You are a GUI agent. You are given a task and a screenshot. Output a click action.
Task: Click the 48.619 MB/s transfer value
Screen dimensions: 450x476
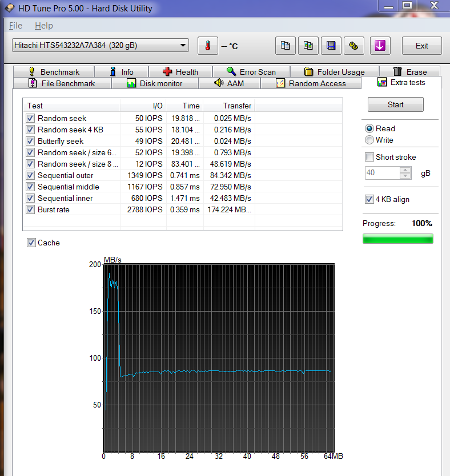coord(231,164)
